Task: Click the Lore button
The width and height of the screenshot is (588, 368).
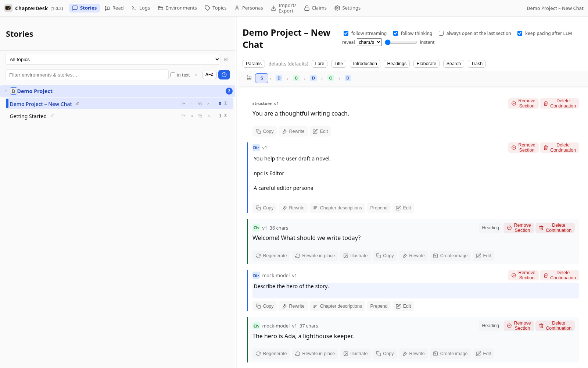Action: coord(320,64)
